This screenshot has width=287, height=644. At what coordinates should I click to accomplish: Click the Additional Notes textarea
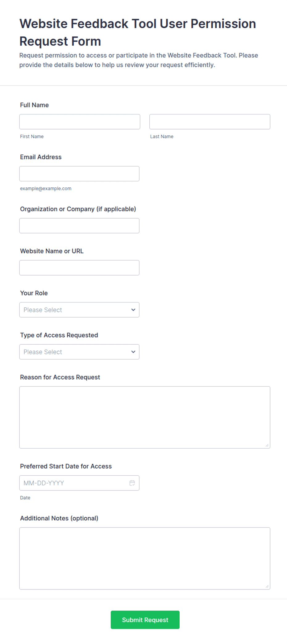click(145, 559)
